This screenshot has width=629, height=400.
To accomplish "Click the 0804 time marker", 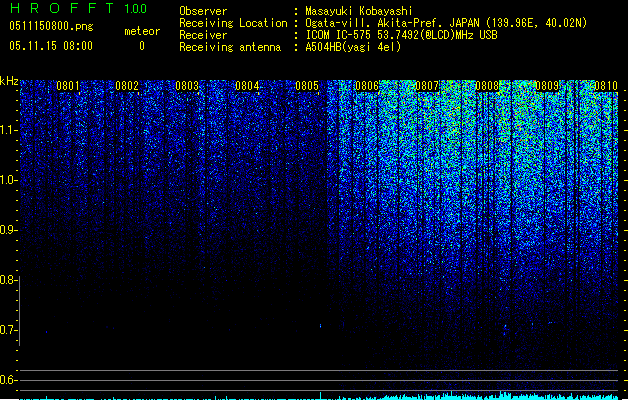I will pyautogui.click(x=247, y=86).
